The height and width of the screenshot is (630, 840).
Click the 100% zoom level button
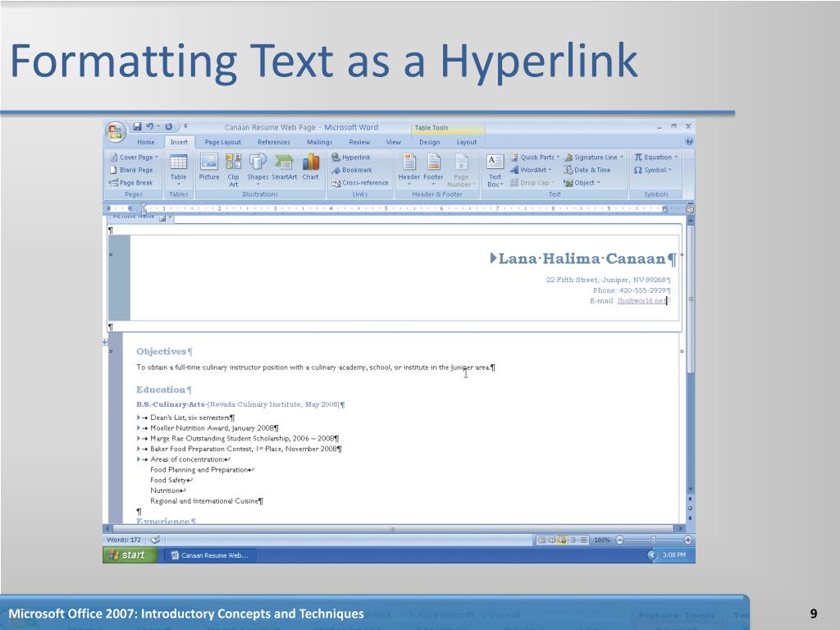tap(601, 540)
